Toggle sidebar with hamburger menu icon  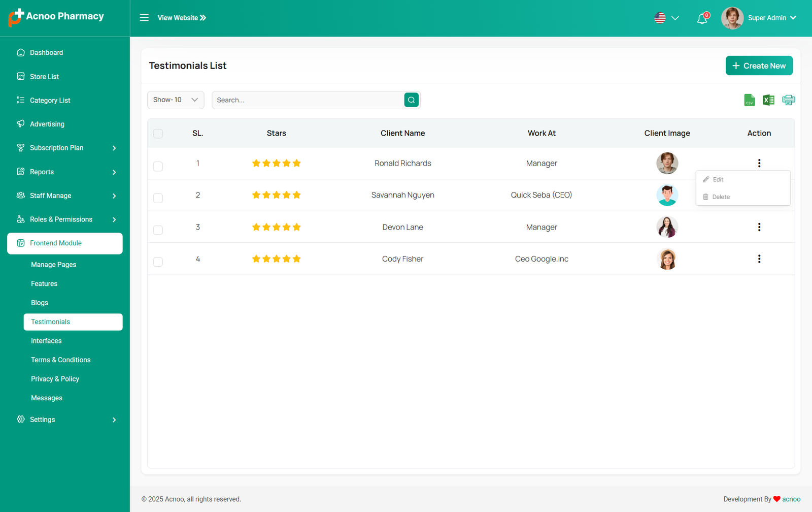144,18
